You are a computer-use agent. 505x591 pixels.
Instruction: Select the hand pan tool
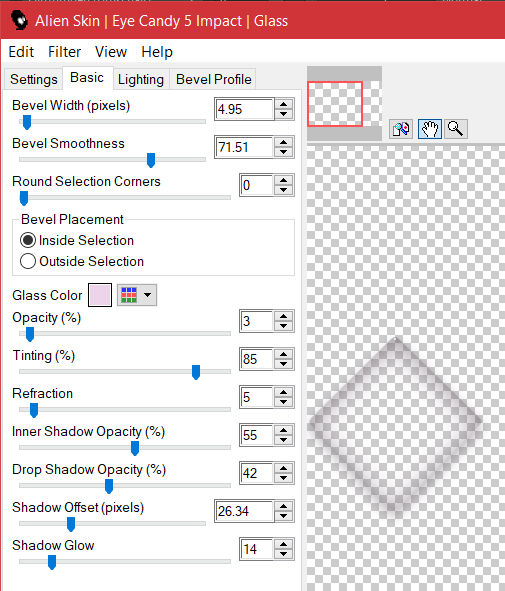430,129
